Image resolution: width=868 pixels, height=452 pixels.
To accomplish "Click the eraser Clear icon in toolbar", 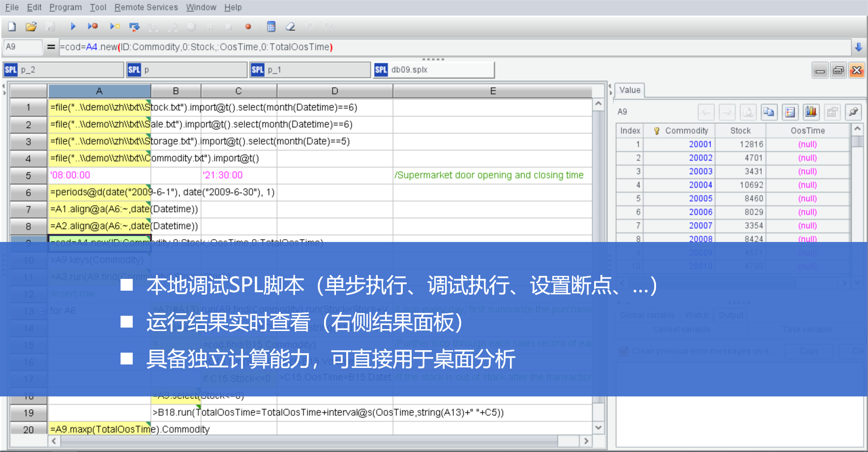I will [291, 27].
